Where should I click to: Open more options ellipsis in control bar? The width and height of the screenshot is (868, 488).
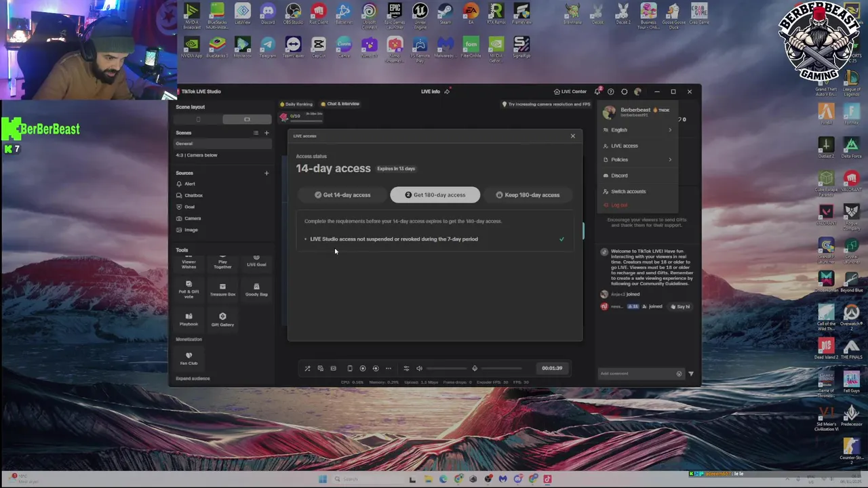[388, 369]
